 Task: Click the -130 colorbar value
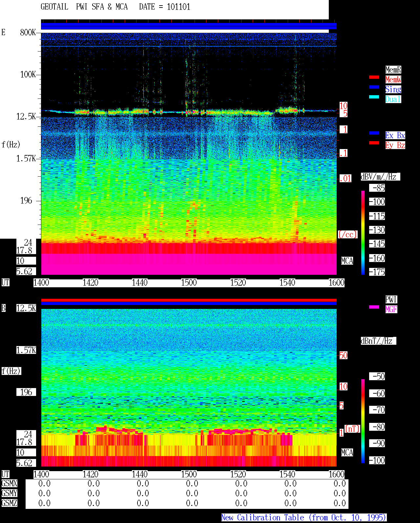[377, 230]
